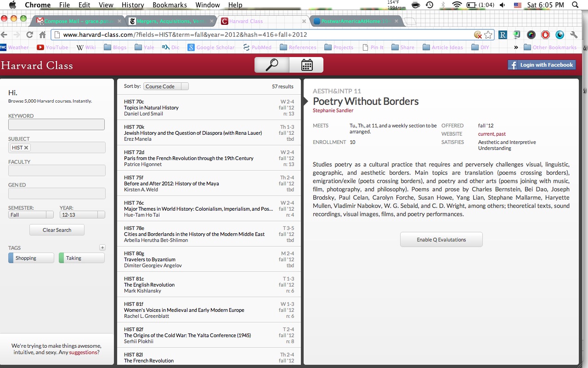
Task: Open Other Bookmarks folder
Action: pyautogui.click(x=550, y=47)
